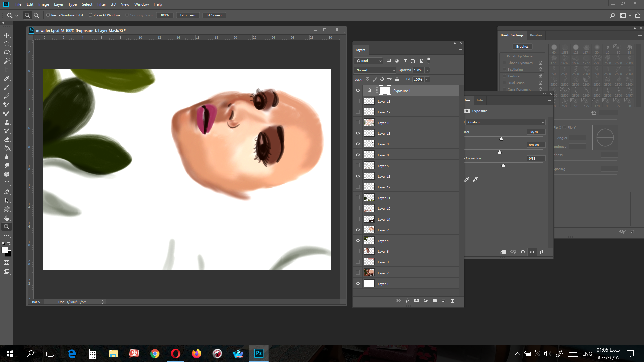Screen dimensions: 644x362
Task: Select the Blur tool
Action: pyautogui.click(x=7, y=157)
